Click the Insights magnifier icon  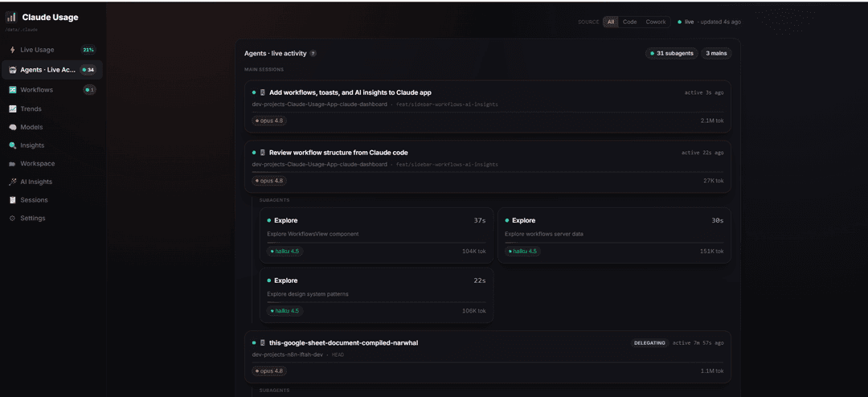12,145
